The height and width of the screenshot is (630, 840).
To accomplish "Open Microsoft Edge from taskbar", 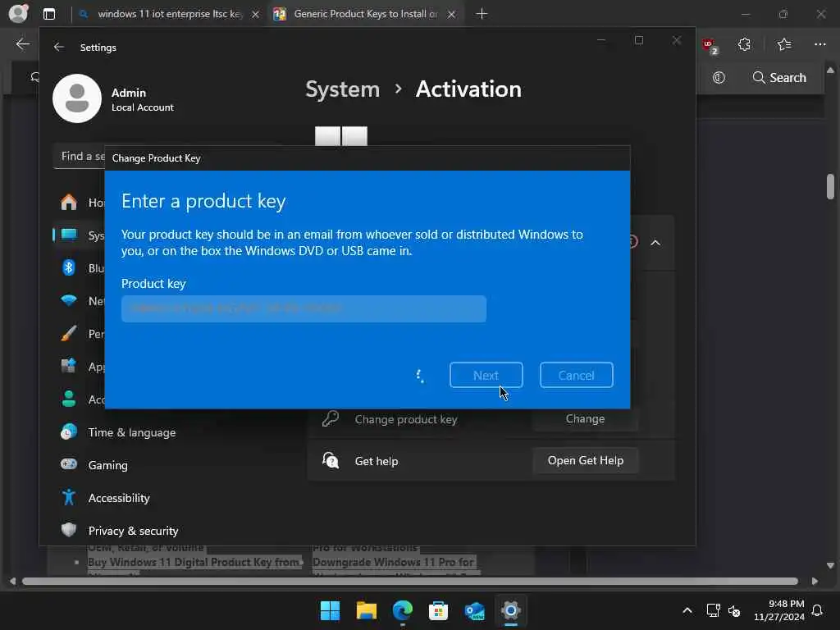I will pos(402,610).
